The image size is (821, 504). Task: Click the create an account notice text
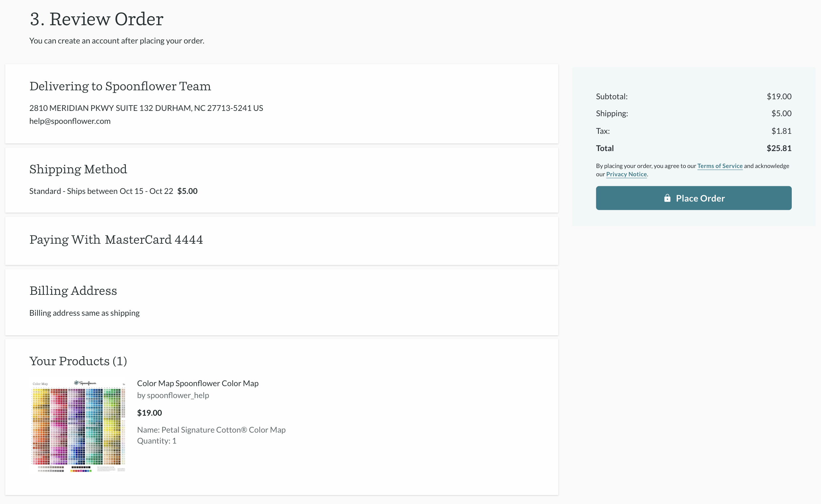pyautogui.click(x=117, y=41)
